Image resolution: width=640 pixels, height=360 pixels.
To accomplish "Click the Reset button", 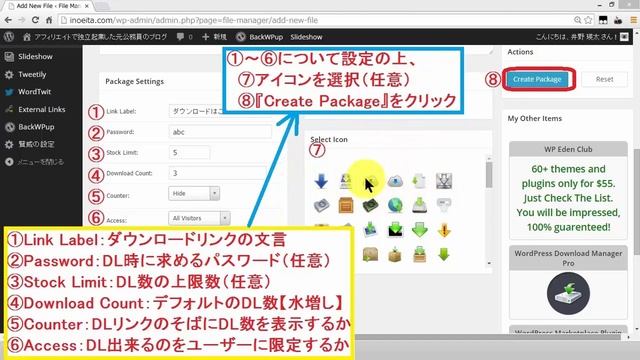I will (604, 79).
